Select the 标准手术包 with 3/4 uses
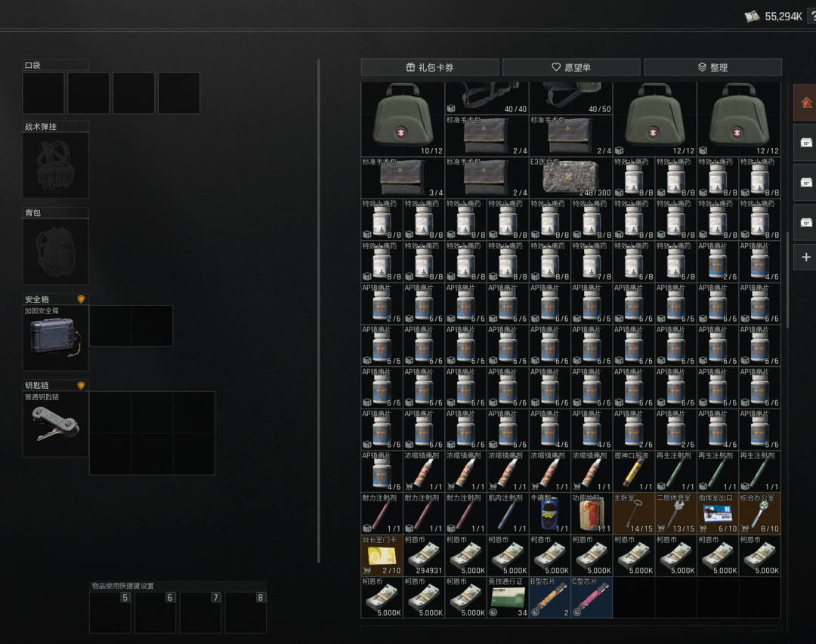Image resolution: width=816 pixels, height=644 pixels. [403, 177]
